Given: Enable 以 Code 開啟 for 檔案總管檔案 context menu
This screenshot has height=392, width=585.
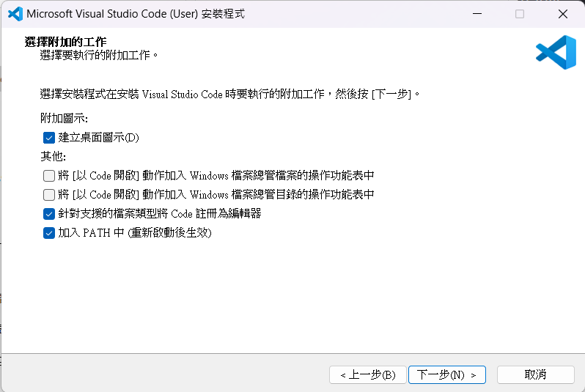Looking at the screenshot, I should click(x=49, y=176).
